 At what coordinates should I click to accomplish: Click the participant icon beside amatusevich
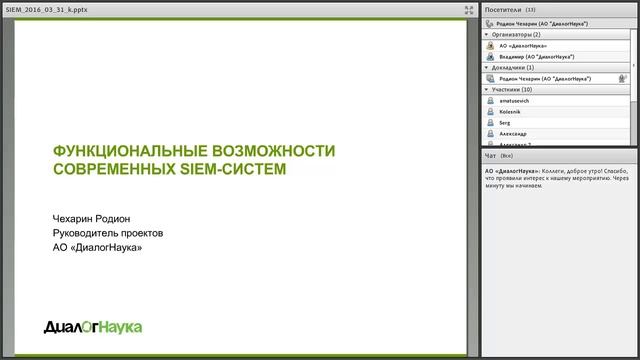(490, 100)
